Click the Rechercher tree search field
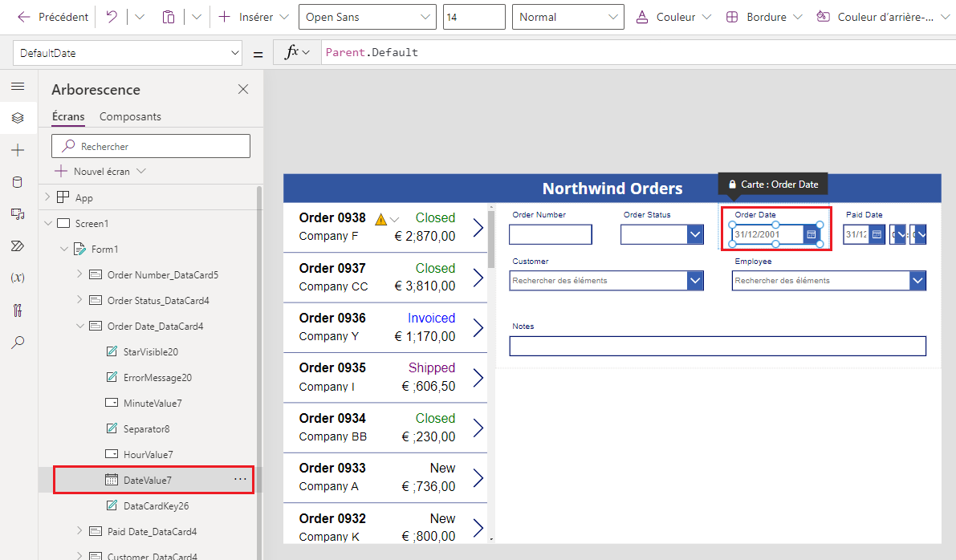Image resolution: width=956 pixels, height=560 pixels. (151, 146)
